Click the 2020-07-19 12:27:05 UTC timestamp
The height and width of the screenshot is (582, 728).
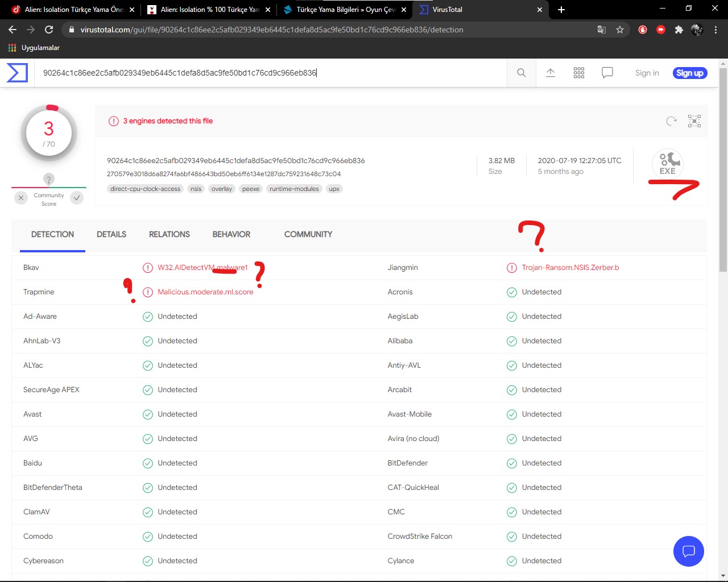pyautogui.click(x=580, y=161)
